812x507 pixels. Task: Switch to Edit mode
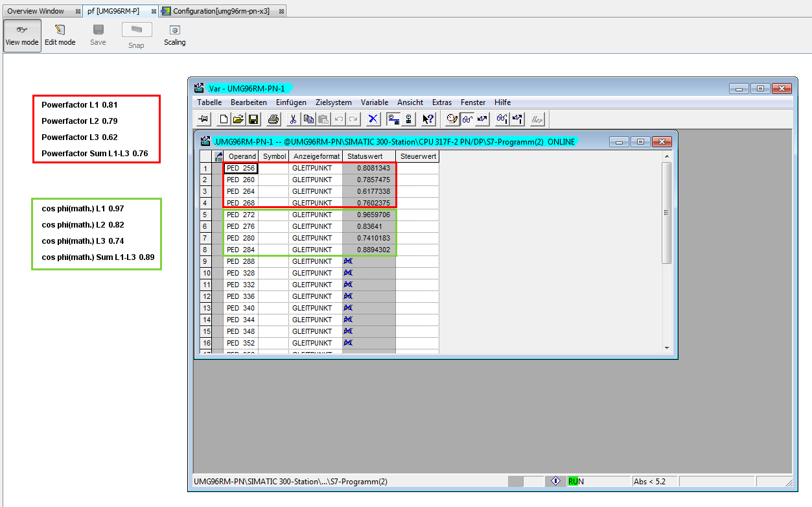coord(60,35)
